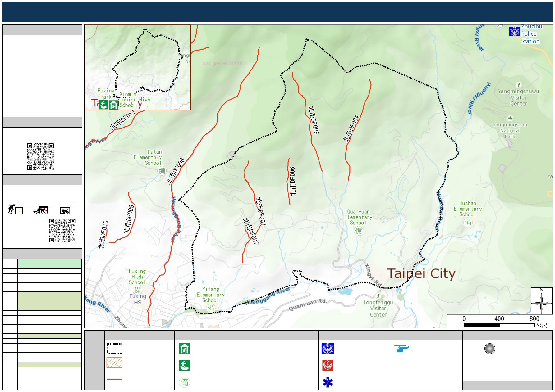This screenshot has height=392, width=555.
Task: Click the Xinmin Junior High School inset label
Action: [x=135, y=100]
